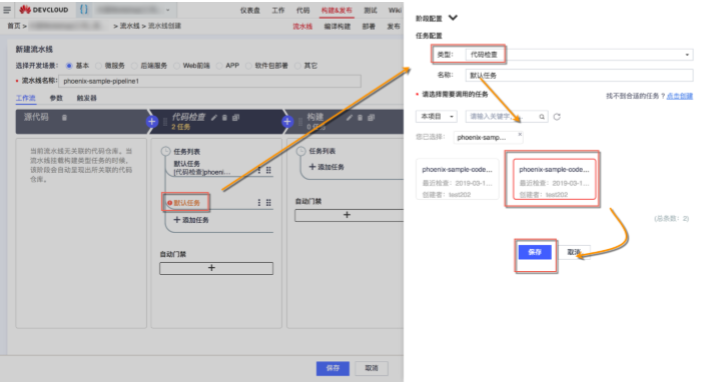This screenshot has width=701, height=387.
Task: Open the three-dot menu of the [代码检查]phoeni... task
Action: (259, 170)
